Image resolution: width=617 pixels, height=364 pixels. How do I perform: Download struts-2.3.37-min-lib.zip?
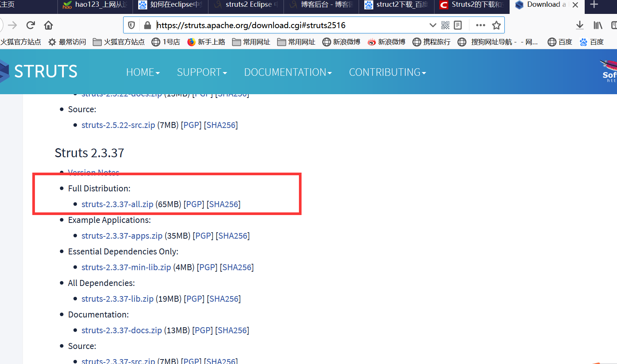coord(126,267)
